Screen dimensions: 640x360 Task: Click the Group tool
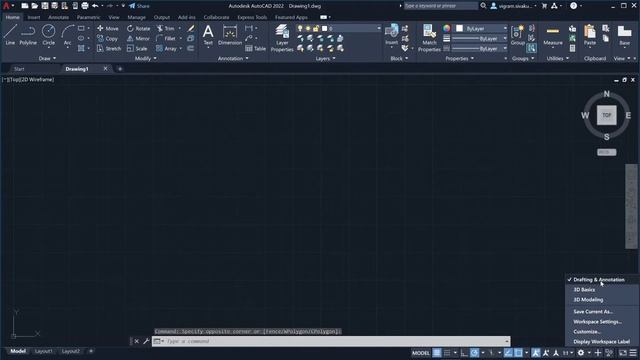coord(518,34)
